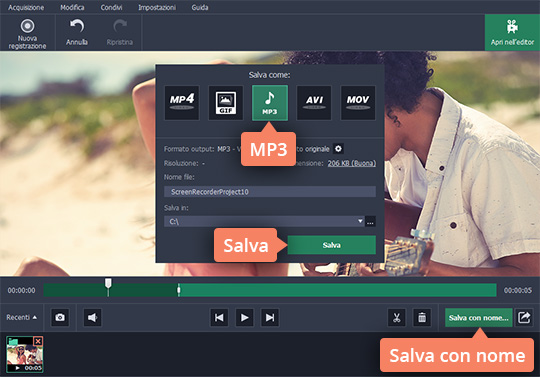Screen dimensions: 540x377
Task: Click the 00:00:05 end time label
Action: click(x=518, y=290)
